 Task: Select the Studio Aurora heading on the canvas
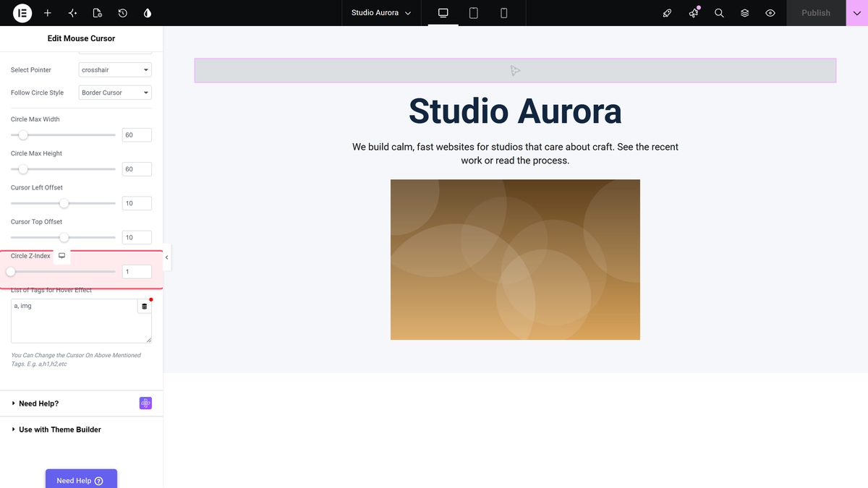(515, 111)
